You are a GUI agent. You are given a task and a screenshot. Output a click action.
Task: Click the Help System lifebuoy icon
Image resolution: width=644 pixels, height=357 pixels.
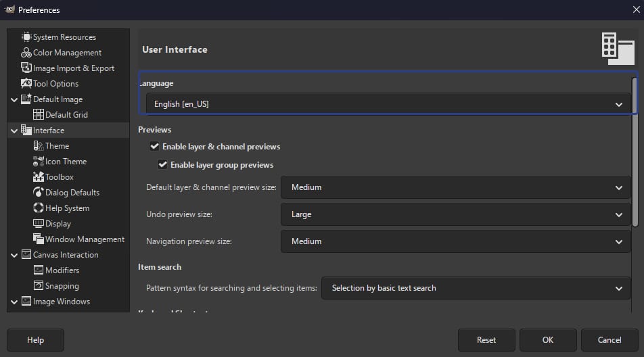[x=39, y=208]
